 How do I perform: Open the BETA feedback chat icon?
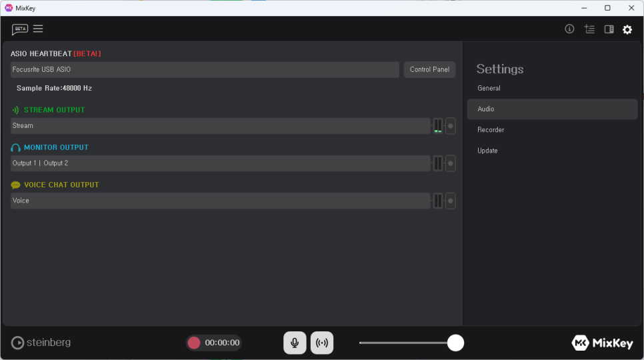[x=20, y=29]
